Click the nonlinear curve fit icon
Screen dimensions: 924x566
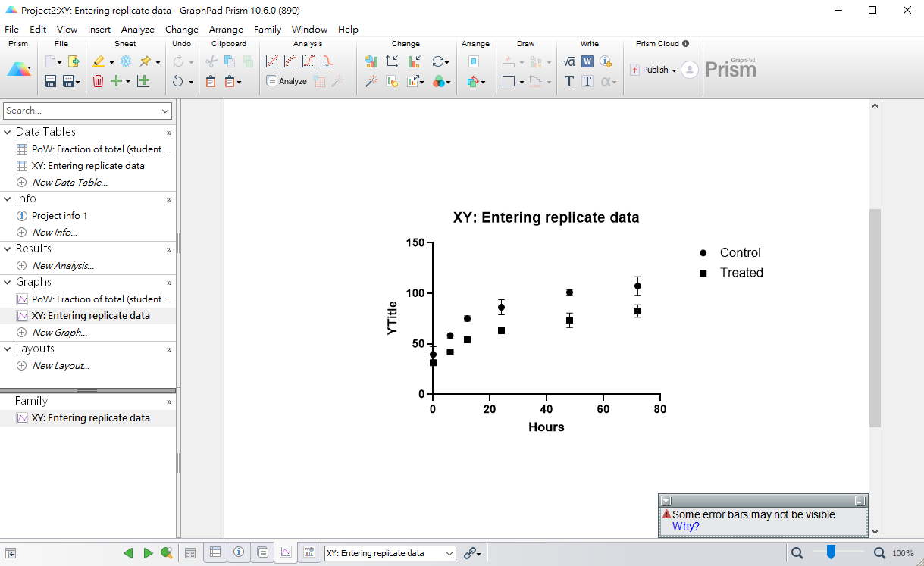[290, 61]
